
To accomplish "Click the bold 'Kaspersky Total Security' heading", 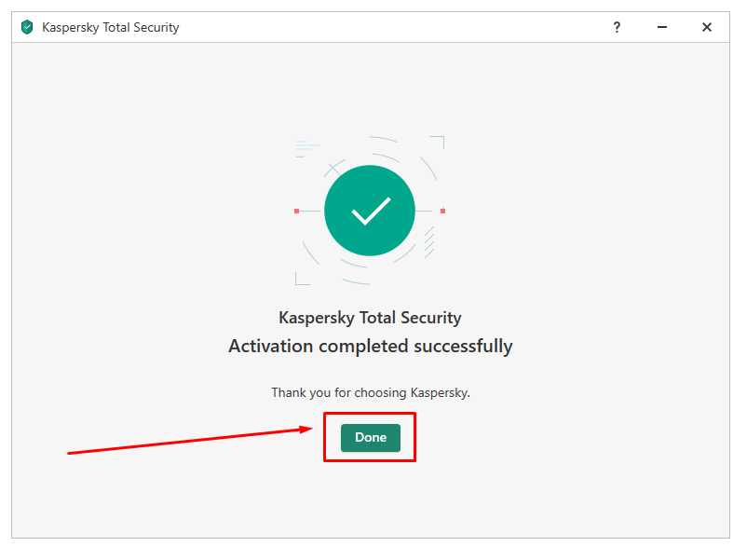I will [370, 318].
